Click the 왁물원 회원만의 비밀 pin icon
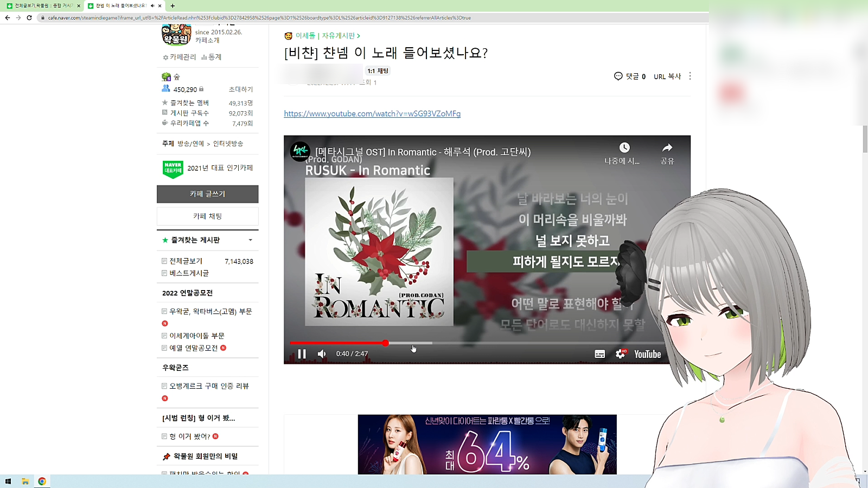Viewport: 868px width, 488px height. point(167,457)
